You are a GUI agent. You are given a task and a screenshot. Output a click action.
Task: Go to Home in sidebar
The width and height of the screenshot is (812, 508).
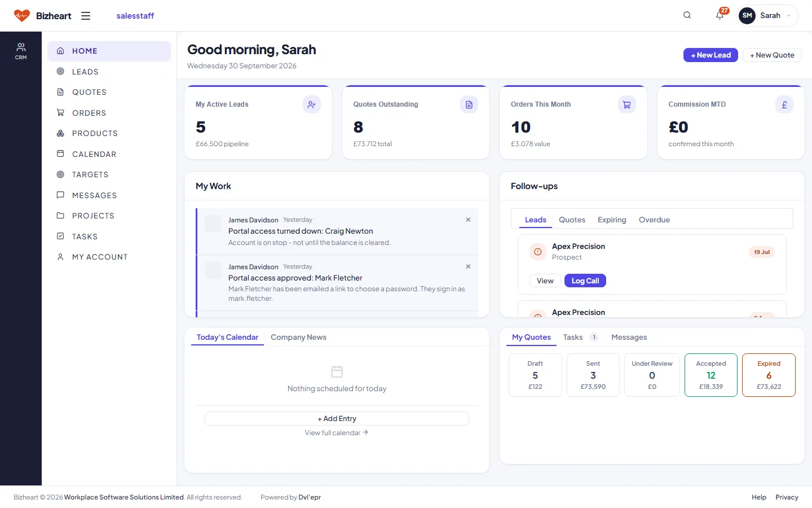point(109,51)
